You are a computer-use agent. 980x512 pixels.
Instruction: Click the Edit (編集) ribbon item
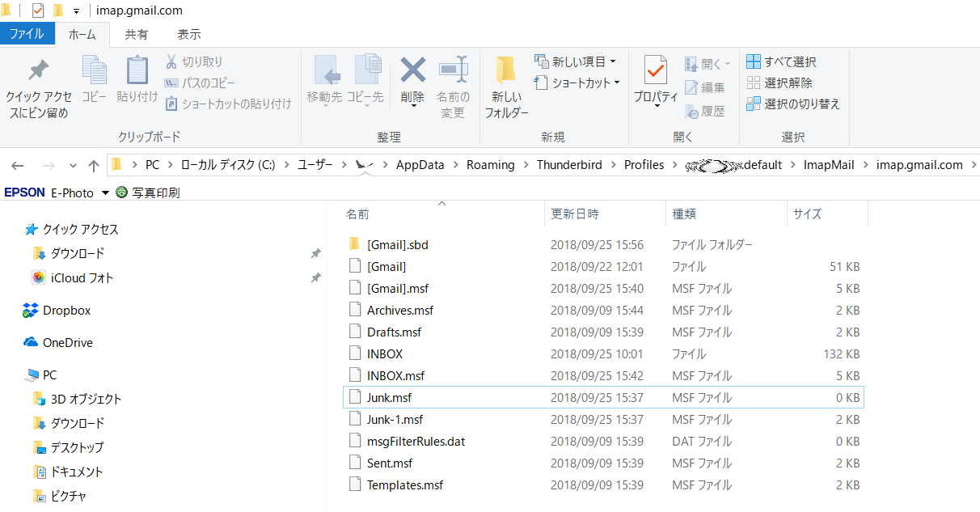(x=705, y=87)
